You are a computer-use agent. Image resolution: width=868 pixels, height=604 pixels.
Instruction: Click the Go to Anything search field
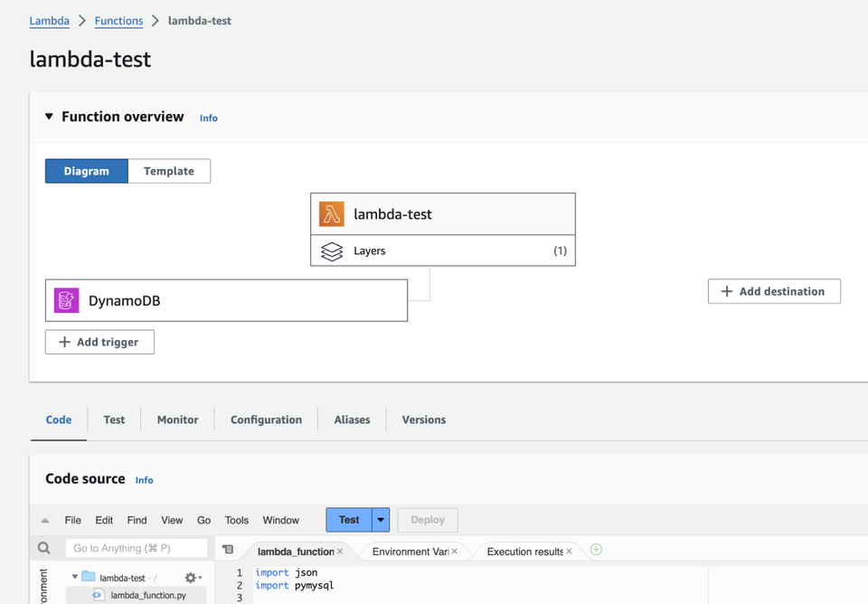coord(136,548)
